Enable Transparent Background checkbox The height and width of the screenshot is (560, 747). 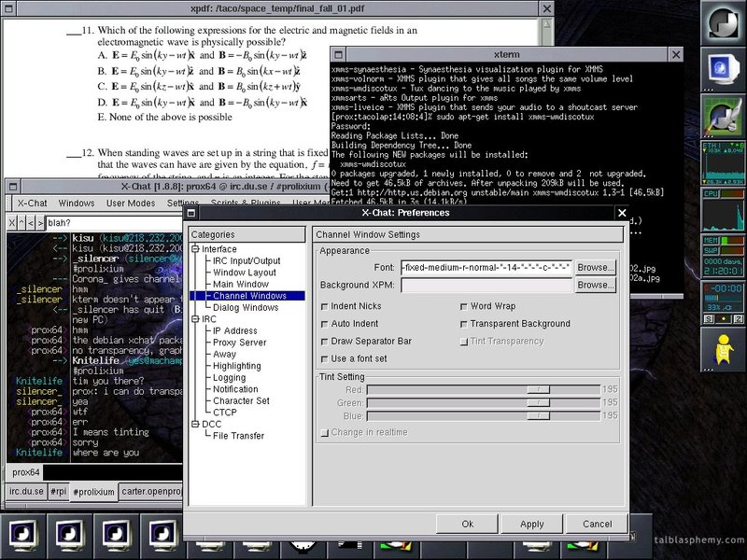pyautogui.click(x=463, y=324)
